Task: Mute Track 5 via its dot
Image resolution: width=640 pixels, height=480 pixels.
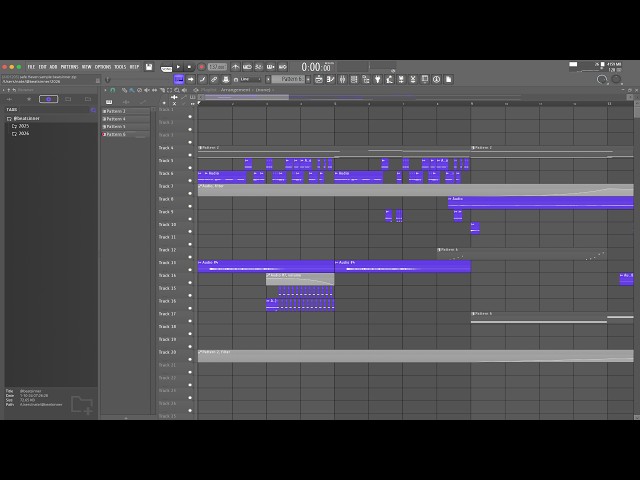Action: click(190, 167)
